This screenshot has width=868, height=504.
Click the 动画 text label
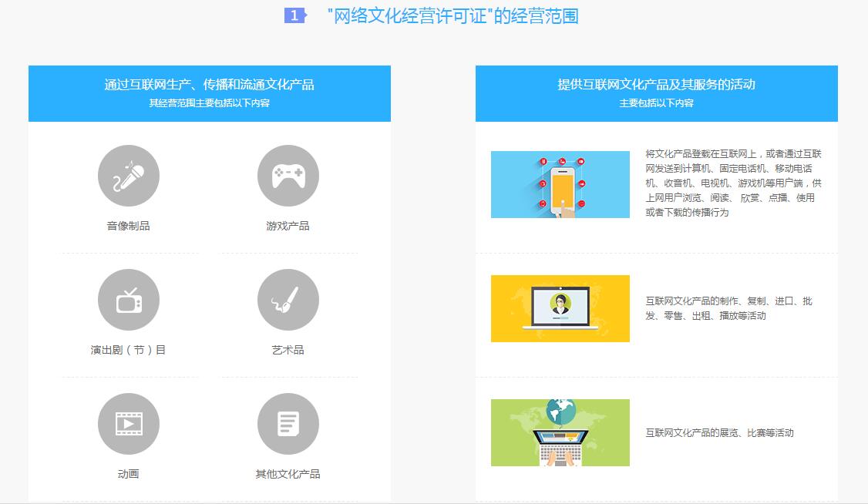tap(129, 474)
